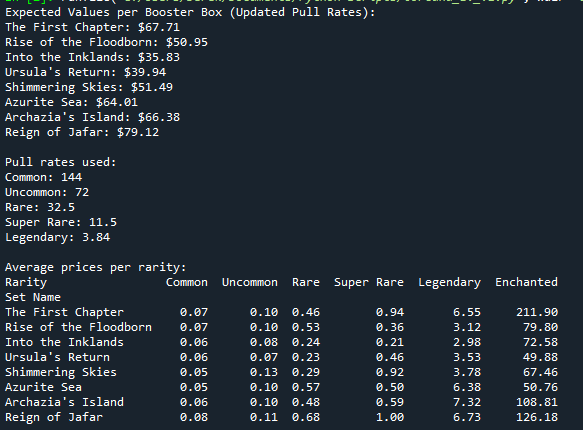Click 'Rise of the Floodborn' table row label
Image resolution: width=583 pixels, height=430 pixels.
[78, 327]
